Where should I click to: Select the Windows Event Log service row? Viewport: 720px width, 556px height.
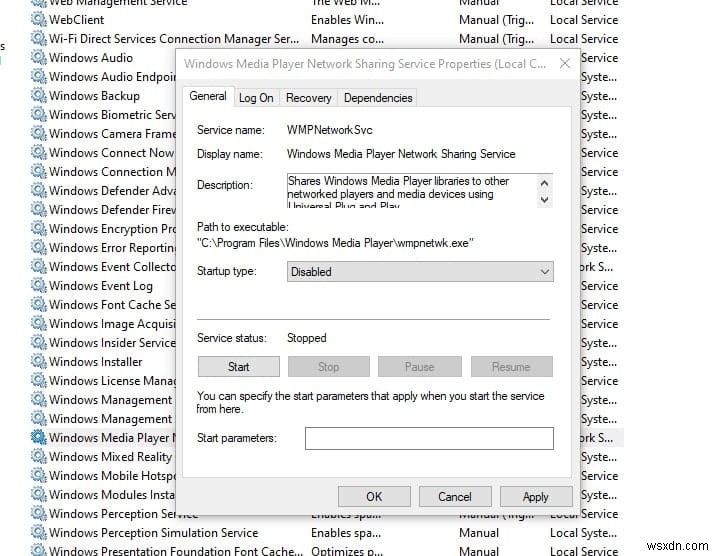(101, 286)
